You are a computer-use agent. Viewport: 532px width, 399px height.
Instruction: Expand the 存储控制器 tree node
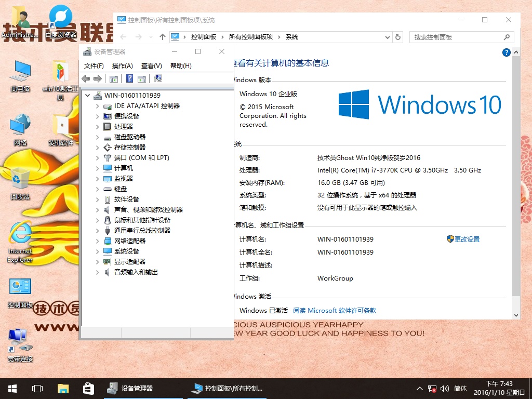[97, 148]
